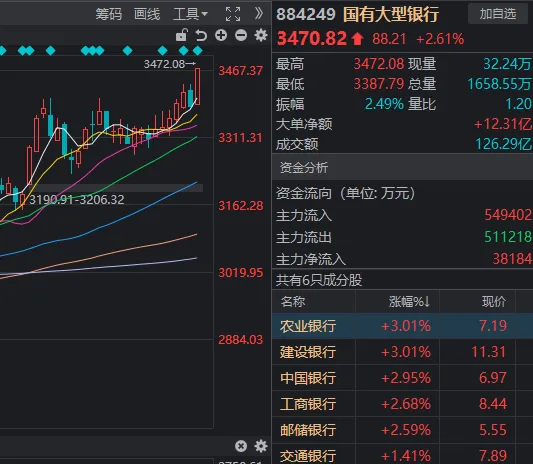Zoom in chart with plus icon
This screenshot has width=533, height=464.
[x=221, y=35]
